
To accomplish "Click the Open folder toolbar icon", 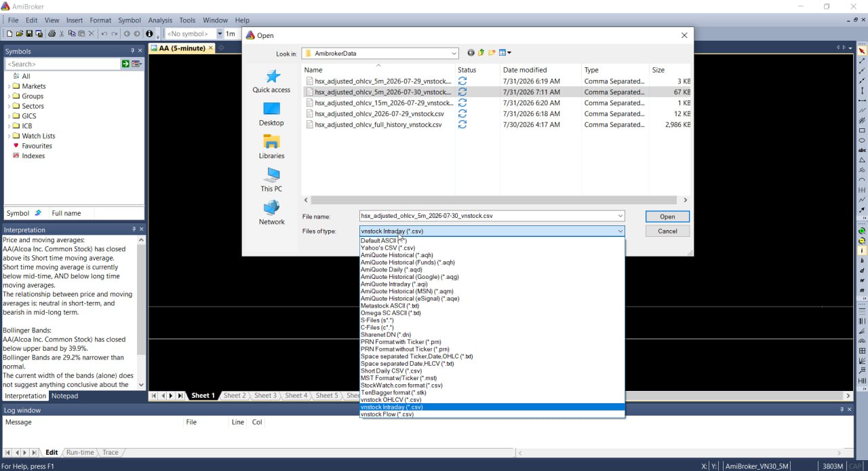I will coord(20,33).
